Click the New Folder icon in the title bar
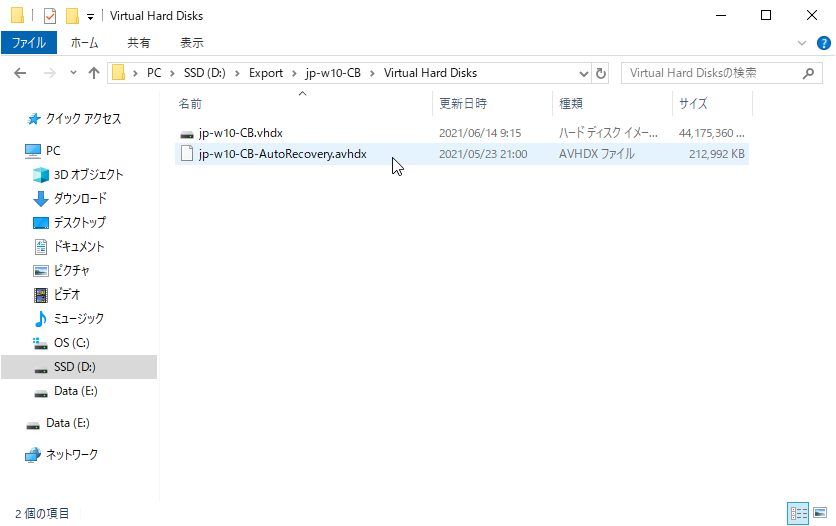Screen dimensions: 836x526 (72, 16)
